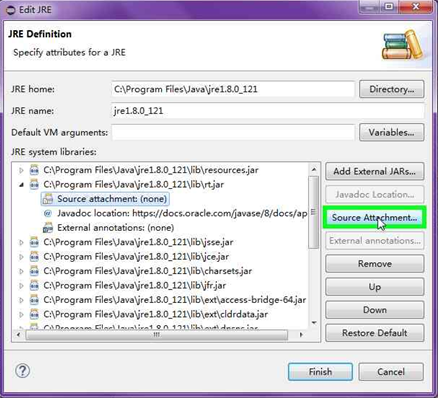The image size is (438, 398).
Task: Click the jar icon beside charsets.jar
Action: point(34,271)
